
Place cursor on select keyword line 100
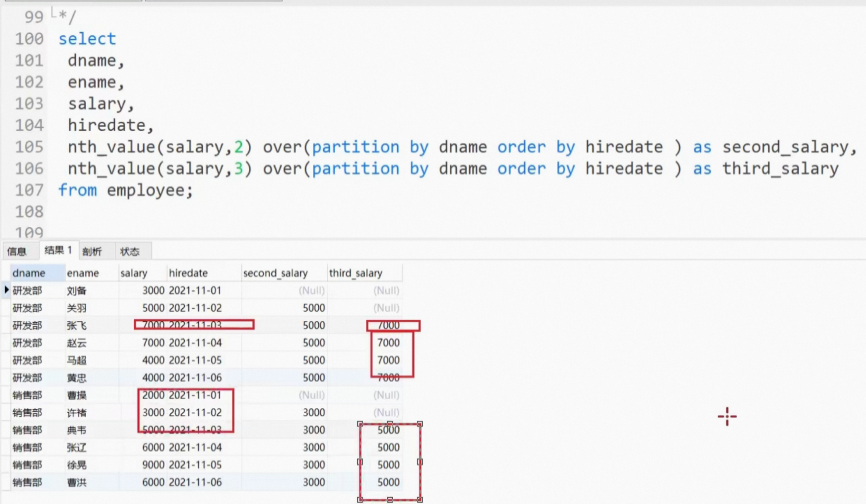(x=87, y=39)
